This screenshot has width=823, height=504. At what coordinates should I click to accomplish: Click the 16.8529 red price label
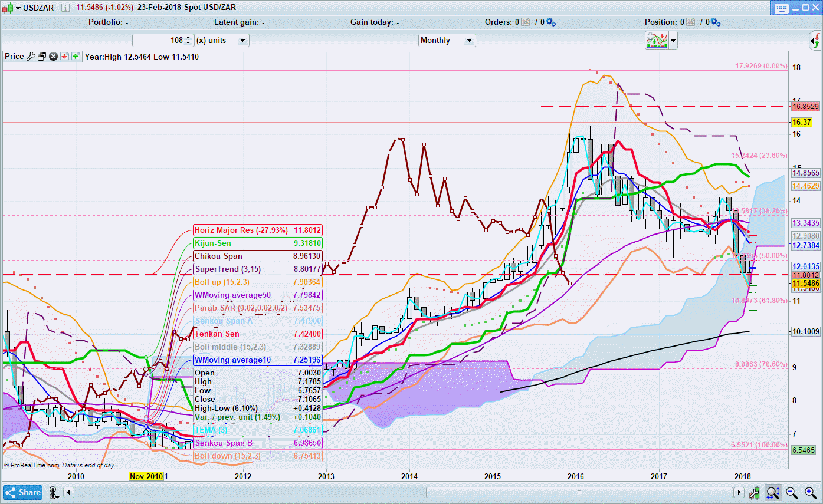[805, 107]
